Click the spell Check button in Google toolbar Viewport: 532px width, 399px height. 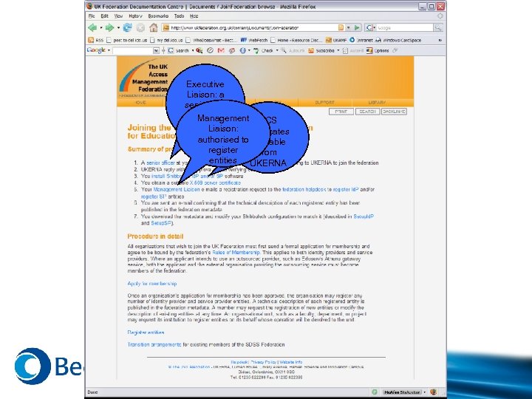[264, 50]
